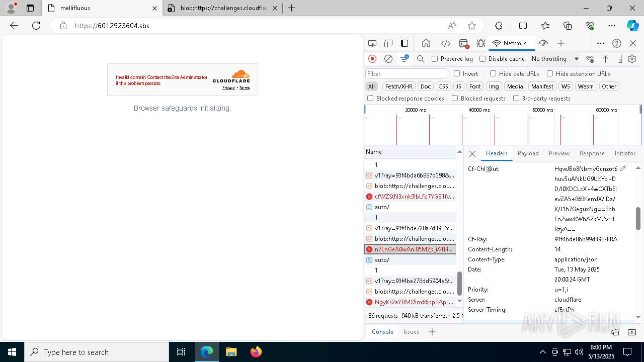644x362 pixels.
Task: Switch to the Response tab
Action: tap(592, 153)
